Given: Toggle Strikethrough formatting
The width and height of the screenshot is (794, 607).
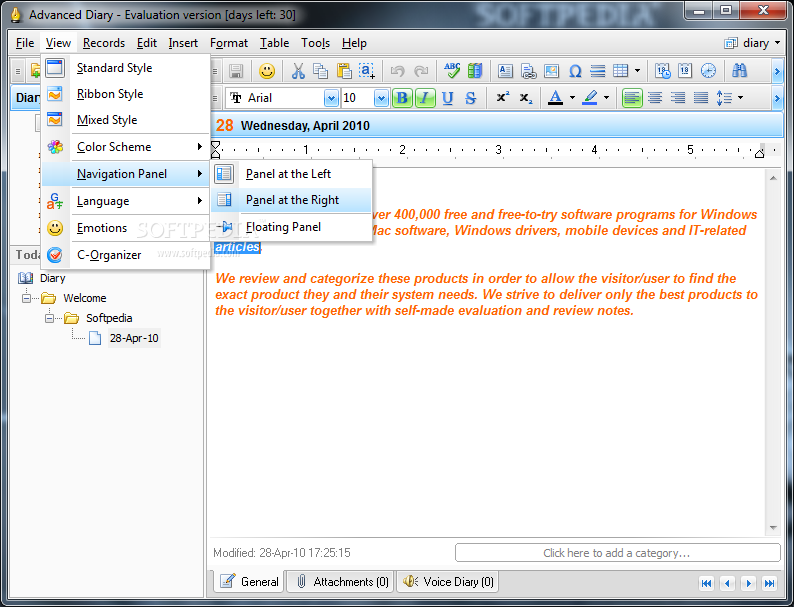Looking at the screenshot, I should coord(471,98).
